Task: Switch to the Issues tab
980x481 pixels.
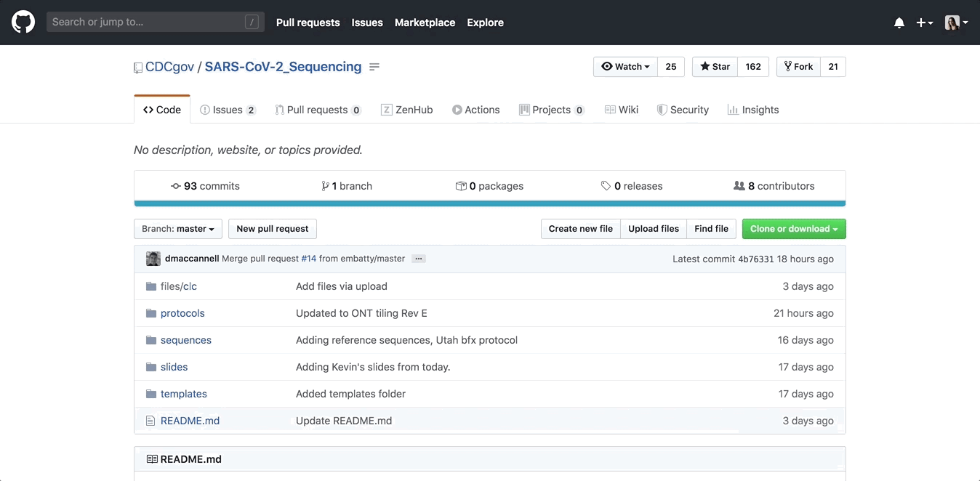Action: 228,110
